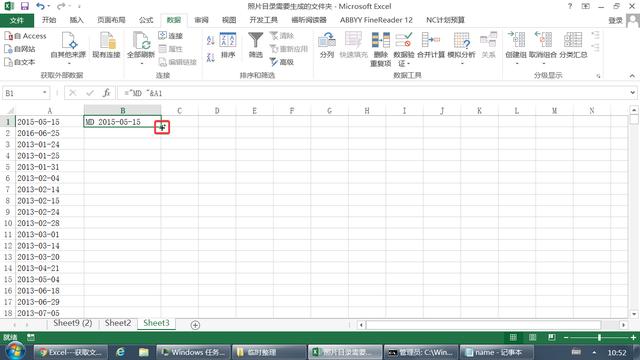
Task: Click in the formula bar
Action: point(371,93)
